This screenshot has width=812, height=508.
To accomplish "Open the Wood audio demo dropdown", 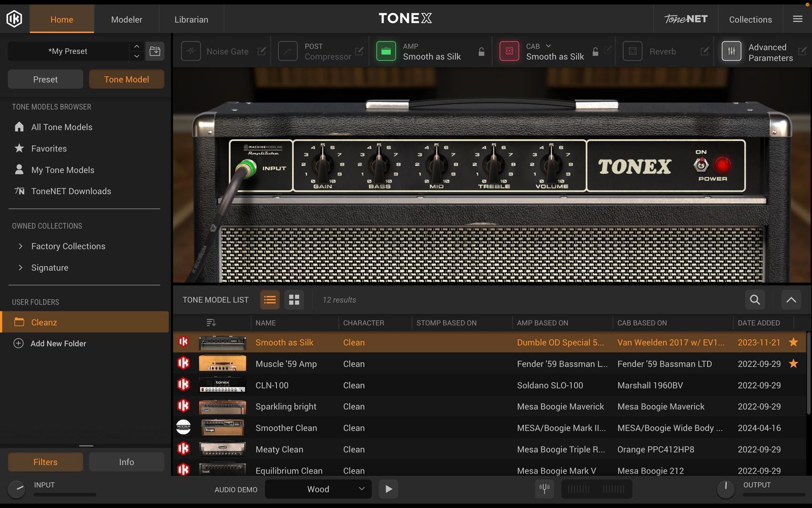I will (x=318, y=489).
